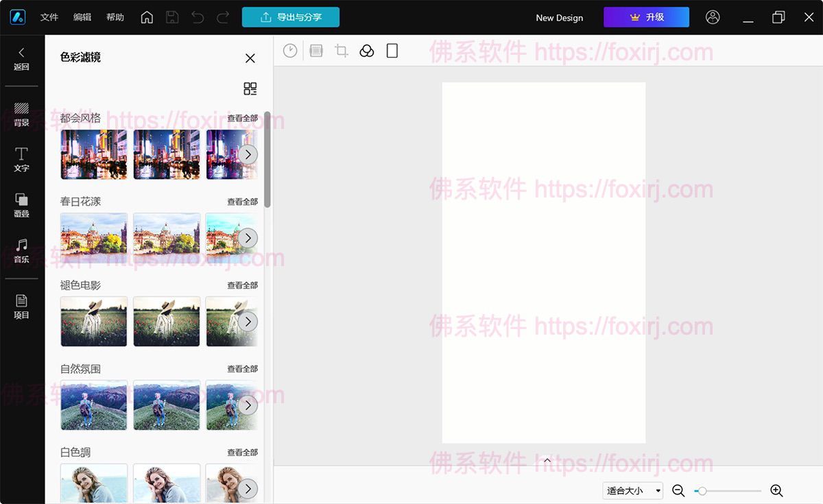Open the color filters tool (three circles icon)
823x504 pixels.
366,50
